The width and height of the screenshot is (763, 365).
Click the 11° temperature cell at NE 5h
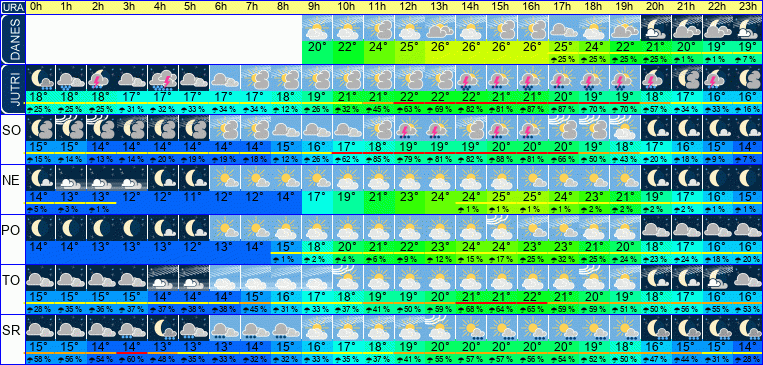coord(194,198)
